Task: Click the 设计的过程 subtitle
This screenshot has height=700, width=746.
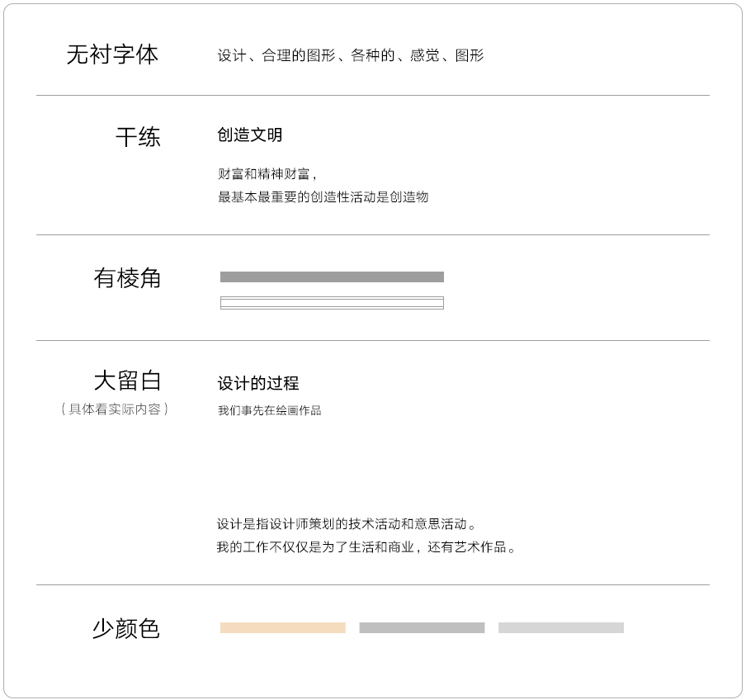Action: 258,383
